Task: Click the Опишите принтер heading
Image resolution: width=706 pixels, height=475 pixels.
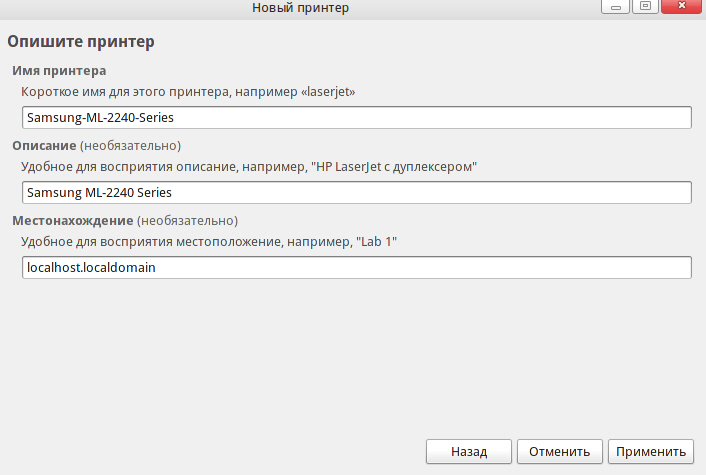Action: (x=81, y=41)
